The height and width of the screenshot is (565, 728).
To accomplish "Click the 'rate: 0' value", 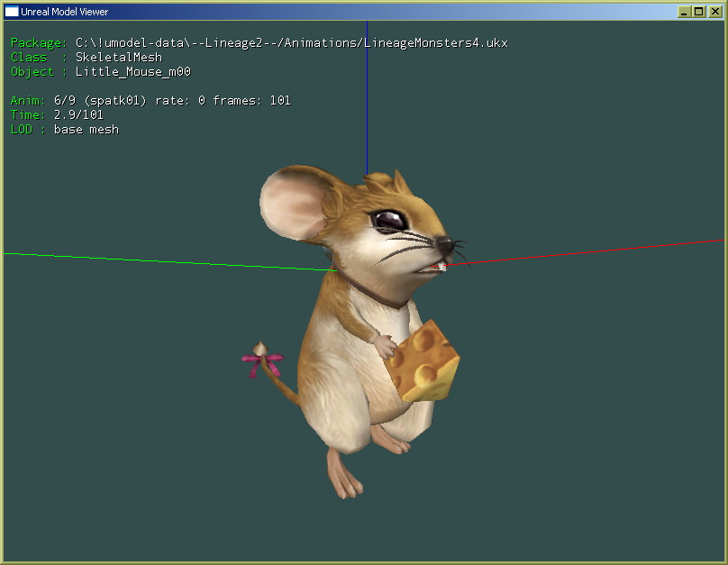I will tap(180, 100).
